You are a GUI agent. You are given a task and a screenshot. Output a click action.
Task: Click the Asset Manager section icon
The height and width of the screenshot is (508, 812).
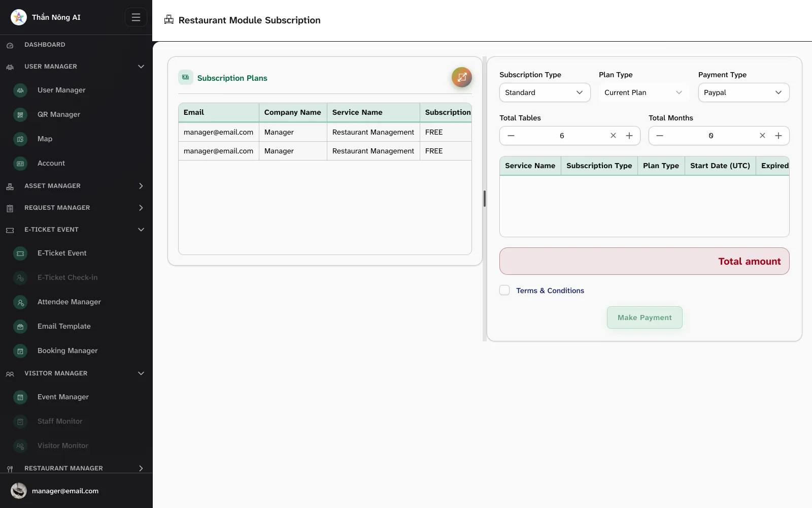click(x=10, y=186)
